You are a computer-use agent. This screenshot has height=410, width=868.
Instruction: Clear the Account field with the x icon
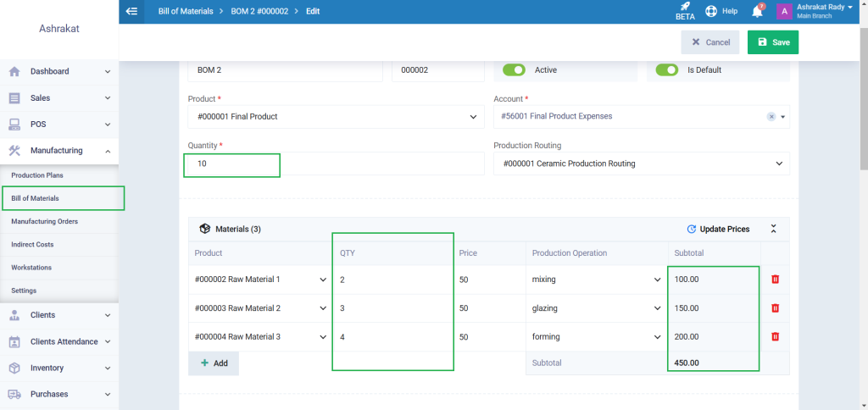click(x=771, y=117)
